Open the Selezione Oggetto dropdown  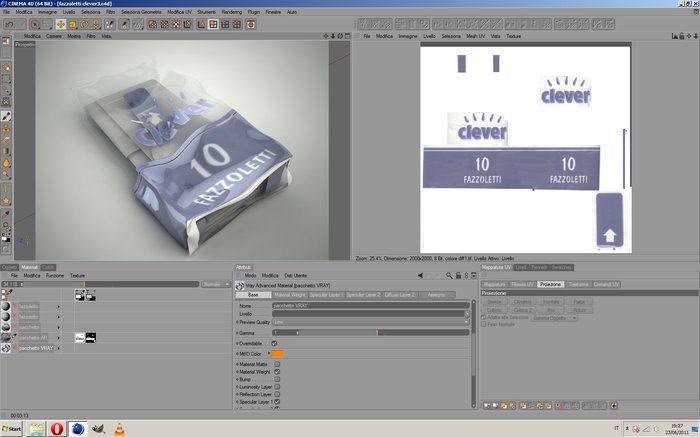(555, 318)
